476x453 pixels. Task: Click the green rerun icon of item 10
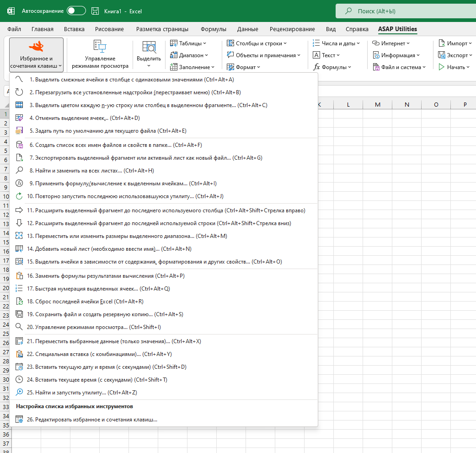pyautogui.click(x=19, y=196)
